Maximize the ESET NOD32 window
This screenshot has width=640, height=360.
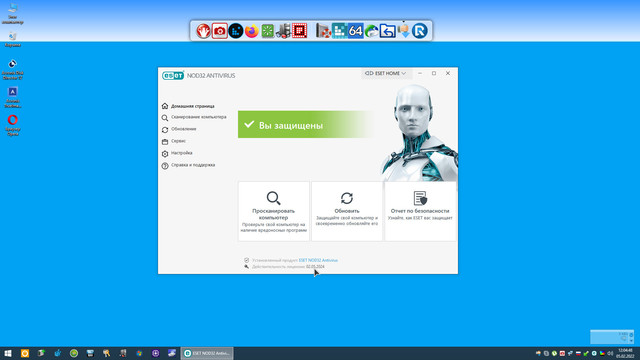pos(434,73)
